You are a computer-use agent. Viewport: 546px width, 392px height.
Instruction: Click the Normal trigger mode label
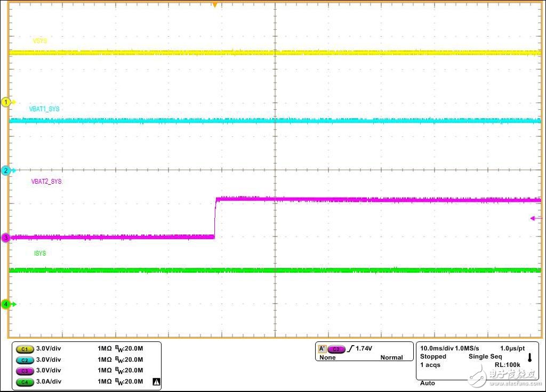point(391,358)
